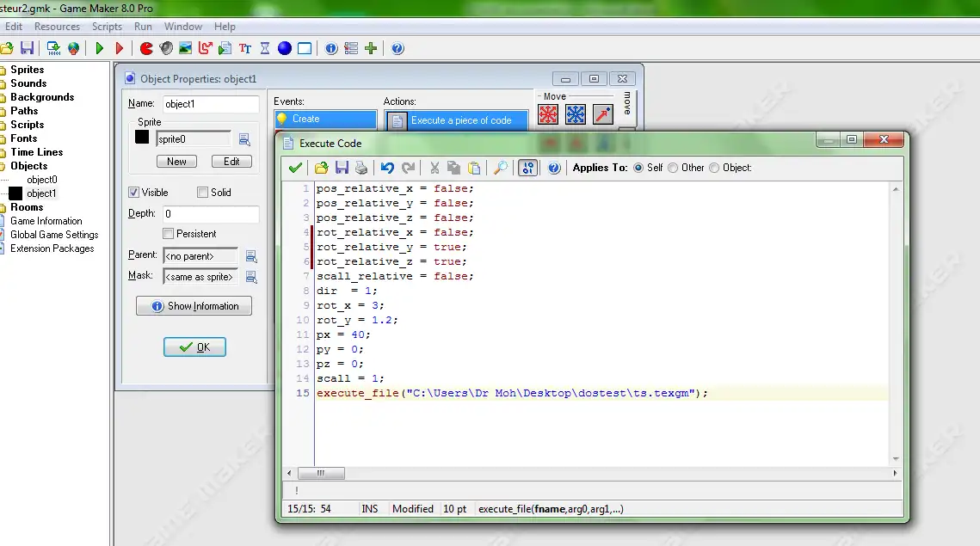Select the Object radio button
Screen dimensions: 980x546
[714, 168]
